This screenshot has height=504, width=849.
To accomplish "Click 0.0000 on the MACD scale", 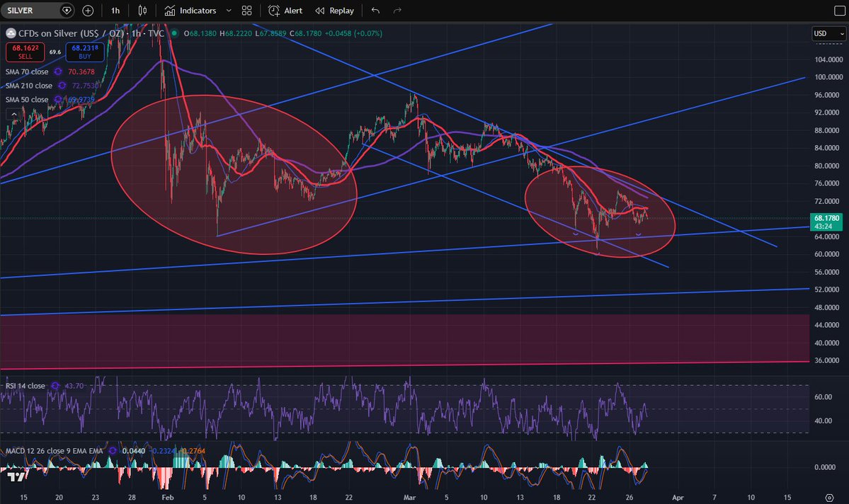I will click(x=825, y=467).
